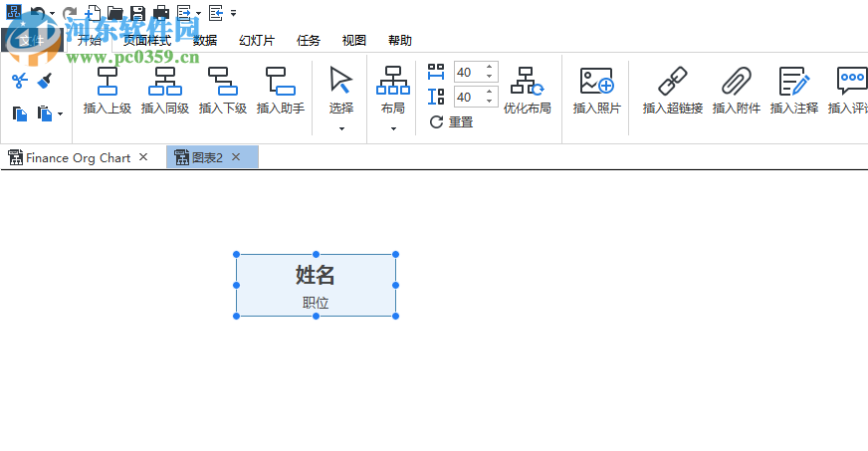Click 插入上级 to add superior

point(108,91)
